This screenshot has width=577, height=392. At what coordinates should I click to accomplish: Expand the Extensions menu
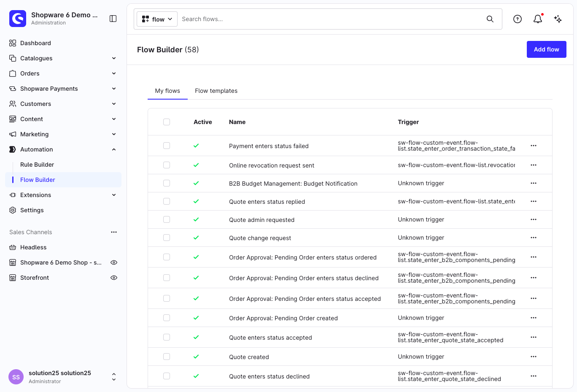(114, 195)
